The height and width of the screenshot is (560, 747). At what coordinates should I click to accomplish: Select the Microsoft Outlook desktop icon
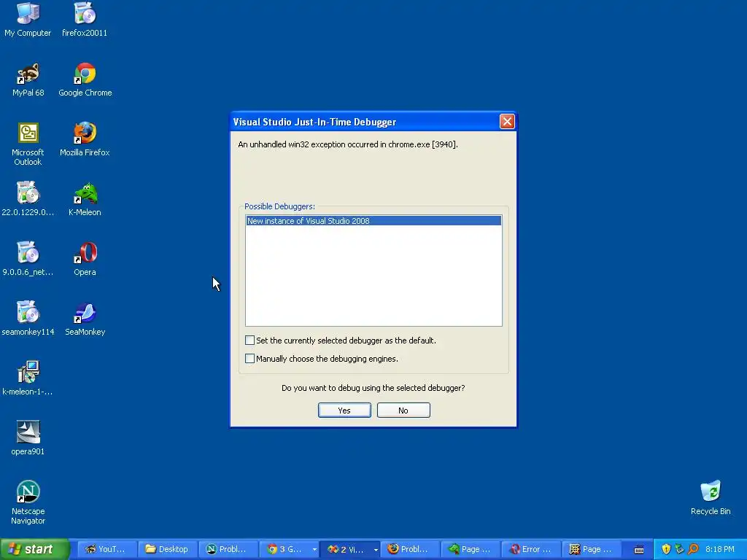click(x=28, y=144)
